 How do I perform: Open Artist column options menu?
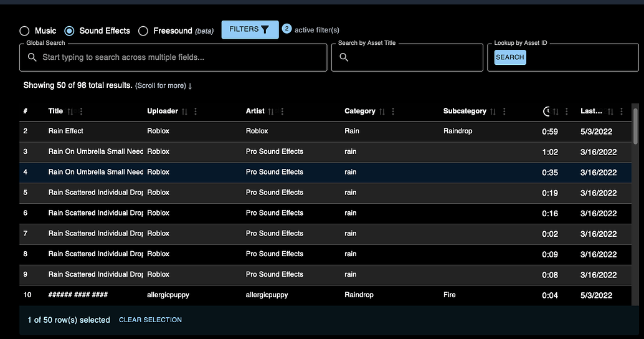pos(282,112)
